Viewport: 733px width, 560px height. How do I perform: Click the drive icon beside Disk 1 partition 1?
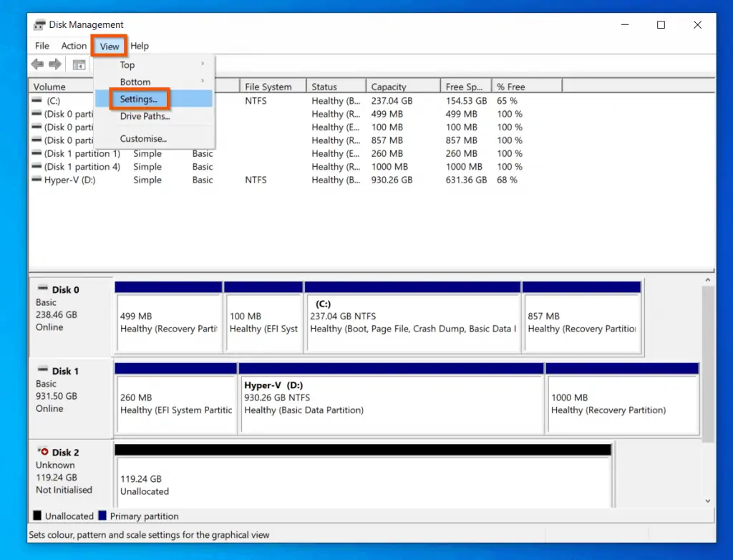[x=37, y=153]
